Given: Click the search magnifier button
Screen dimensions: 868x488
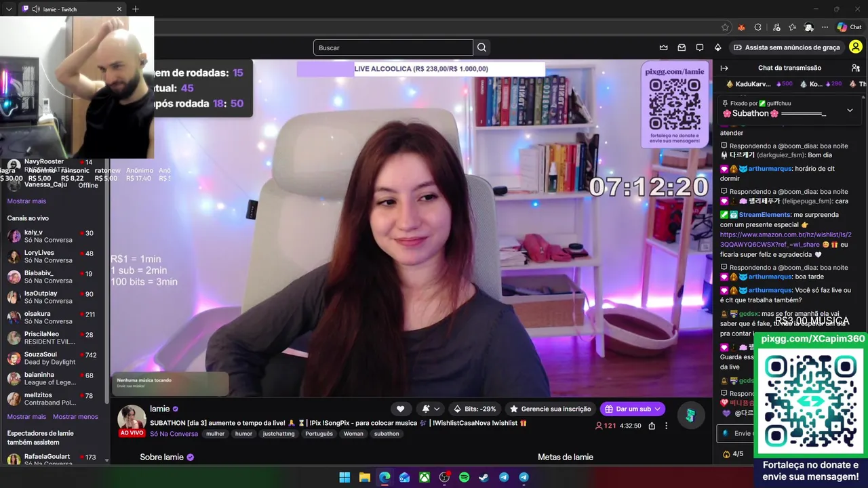Looking at the screenshot, I should click(482, 47).
